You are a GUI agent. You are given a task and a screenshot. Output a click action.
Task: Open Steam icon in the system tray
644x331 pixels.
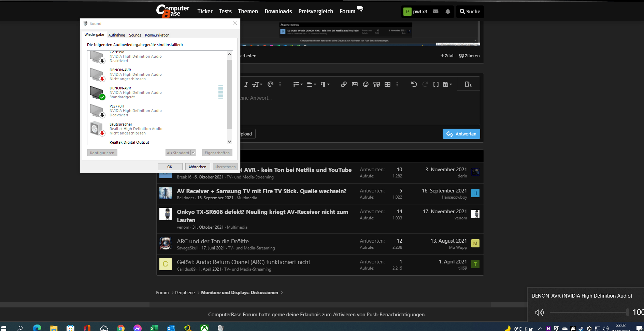(x=581, y=329)
